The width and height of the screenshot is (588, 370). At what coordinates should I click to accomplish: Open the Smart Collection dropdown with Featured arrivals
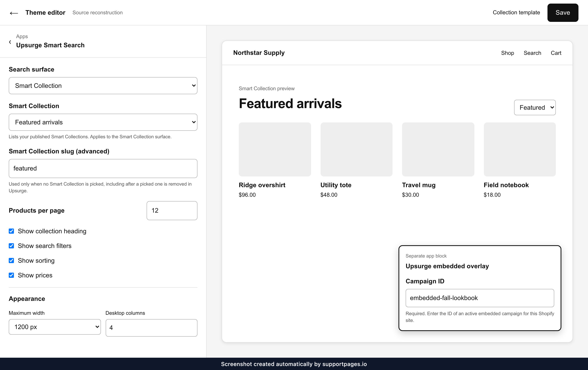pos(103,122)
